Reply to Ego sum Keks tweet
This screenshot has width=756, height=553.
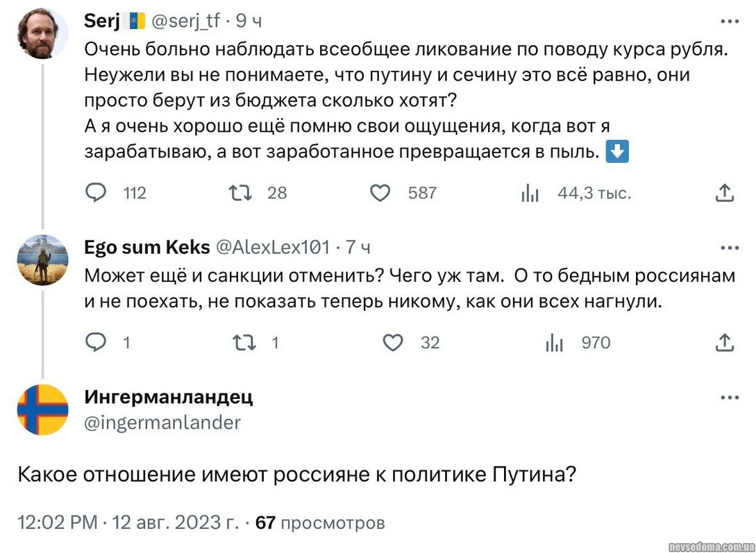coord(95,342)
